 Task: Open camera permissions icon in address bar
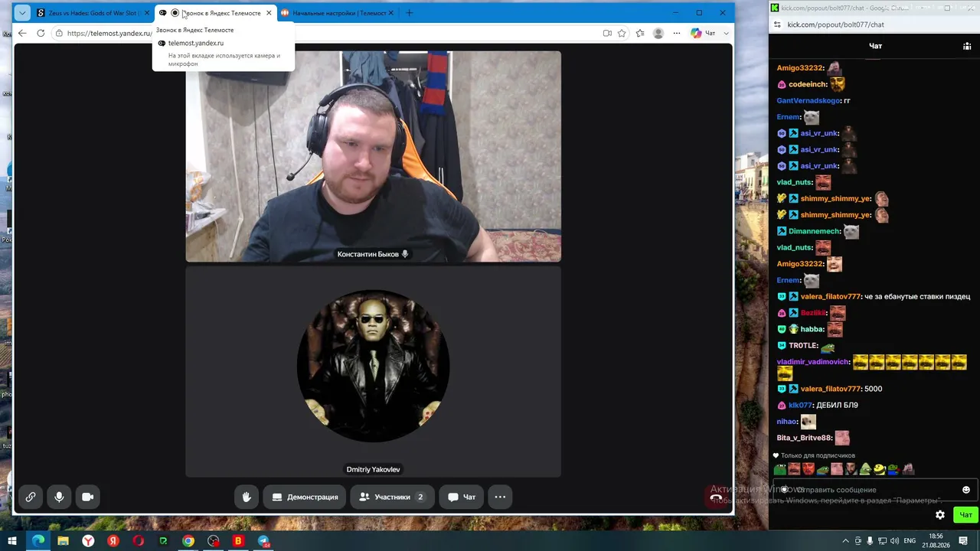coord(607,33)
